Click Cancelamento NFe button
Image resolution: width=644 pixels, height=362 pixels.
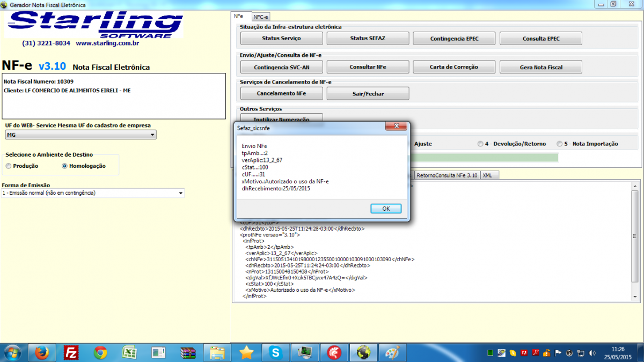tap(281, 93)
